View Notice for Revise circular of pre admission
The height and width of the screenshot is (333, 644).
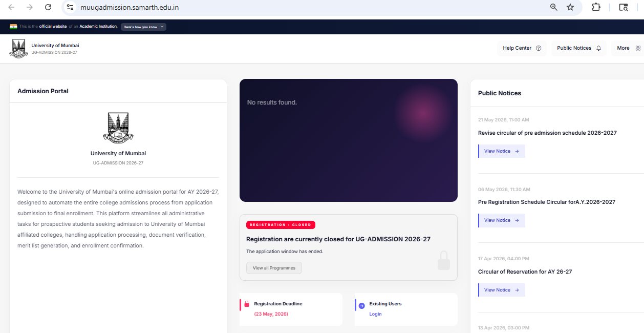pyautogui.click(x=502, y=151)
